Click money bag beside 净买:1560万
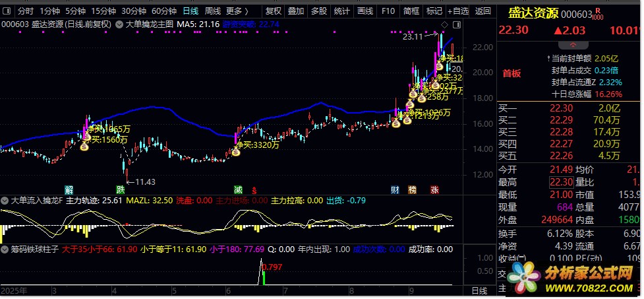The image size is (644, 299). coord(84,146)
